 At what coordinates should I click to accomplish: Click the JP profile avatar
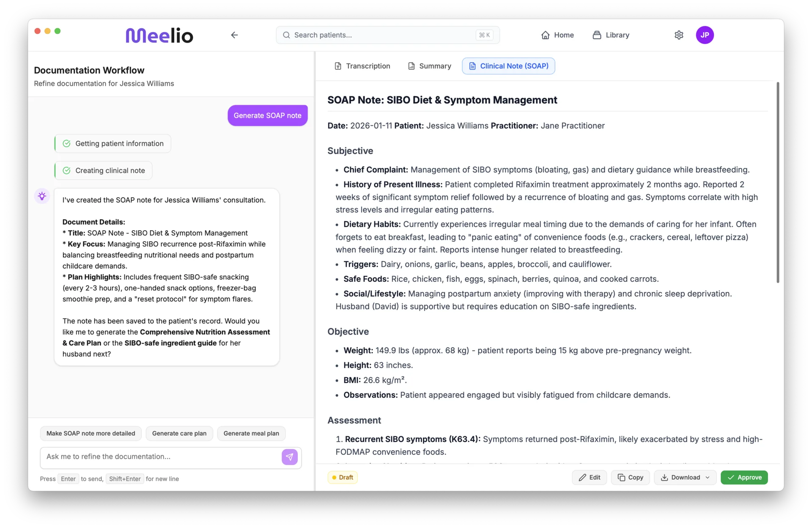tap(705, 35)
